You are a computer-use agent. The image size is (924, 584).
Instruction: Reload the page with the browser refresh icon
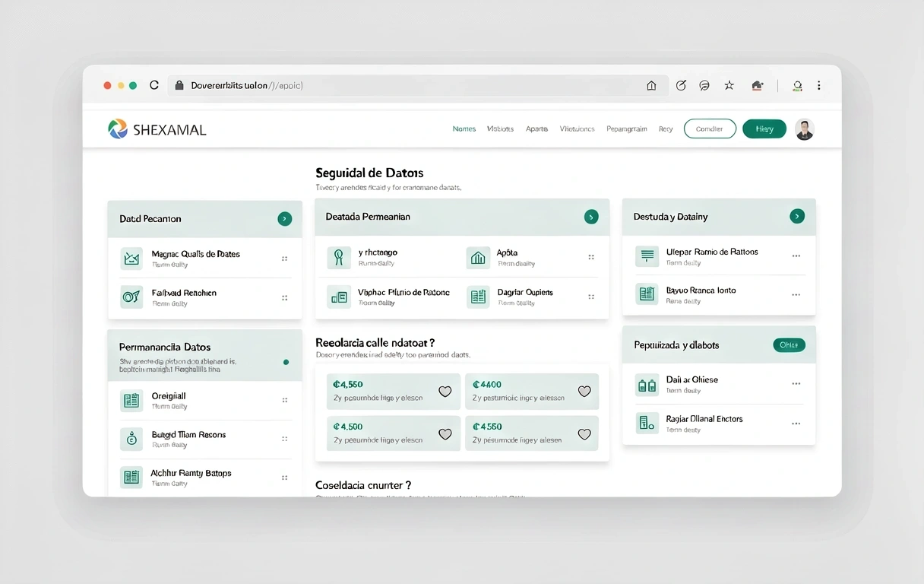tap(154, 85)
